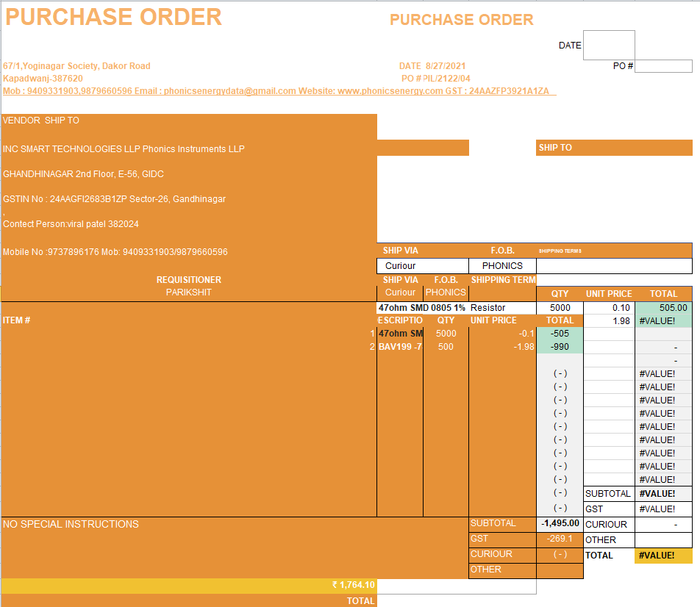Select INC SMART TECHNOLOGIES LLP vendor line
700x607 pixels.
pos(124,149)
